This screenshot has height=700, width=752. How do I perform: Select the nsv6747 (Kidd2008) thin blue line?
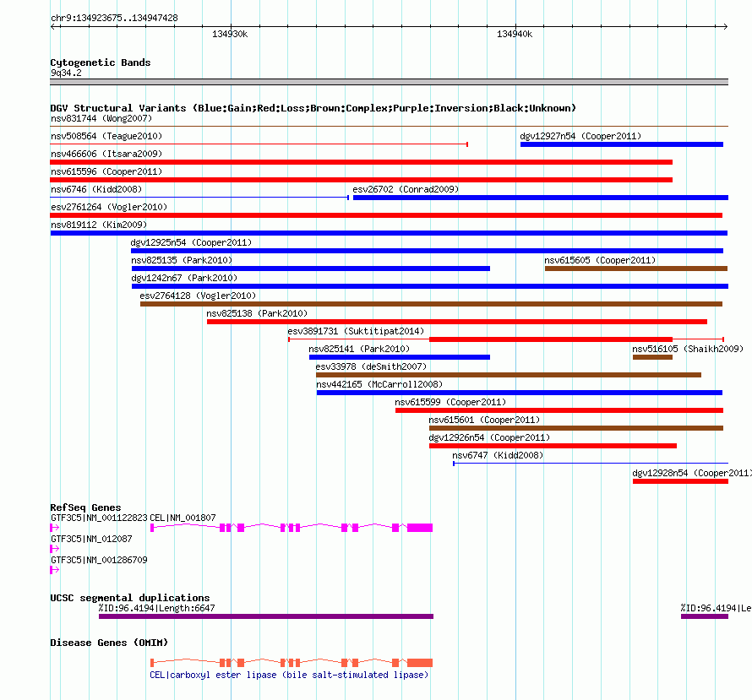pyautogui.click(x=591, y=464)
